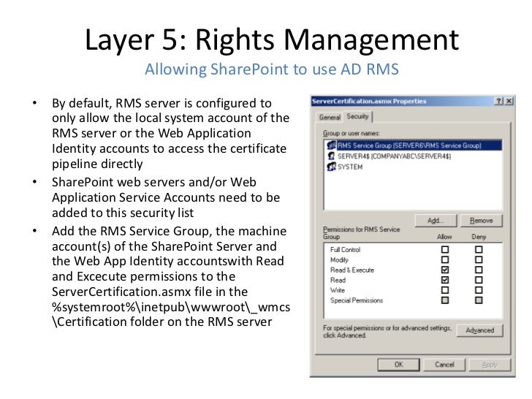Screen dimensions: 532x399
Task: Select RMS Service Group entry in list
Action: pyautogui.click(x=414, y=145)
